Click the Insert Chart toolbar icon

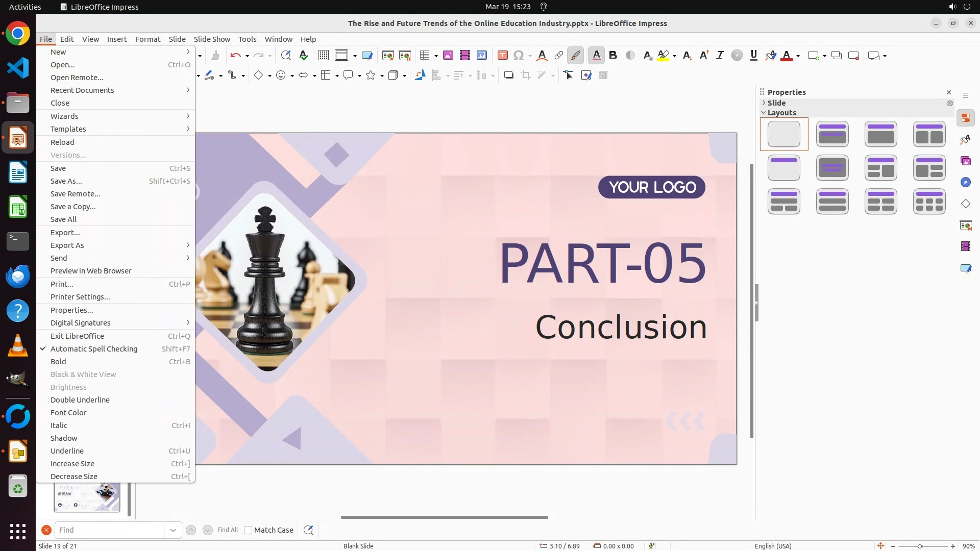[482, 56]
